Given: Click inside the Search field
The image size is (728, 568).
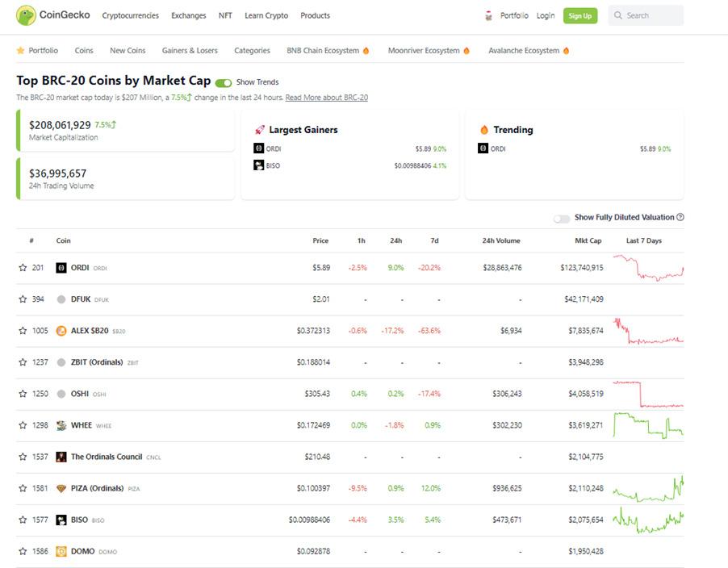Looking at the screenshot, I should pyautogui.click(x=646, y=15).
